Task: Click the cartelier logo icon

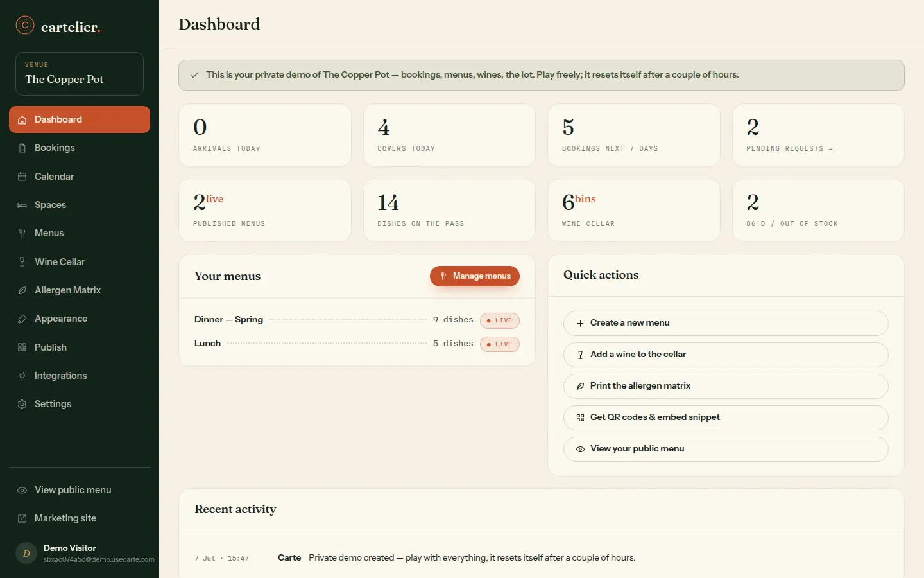Action: (x=24, y=25)
